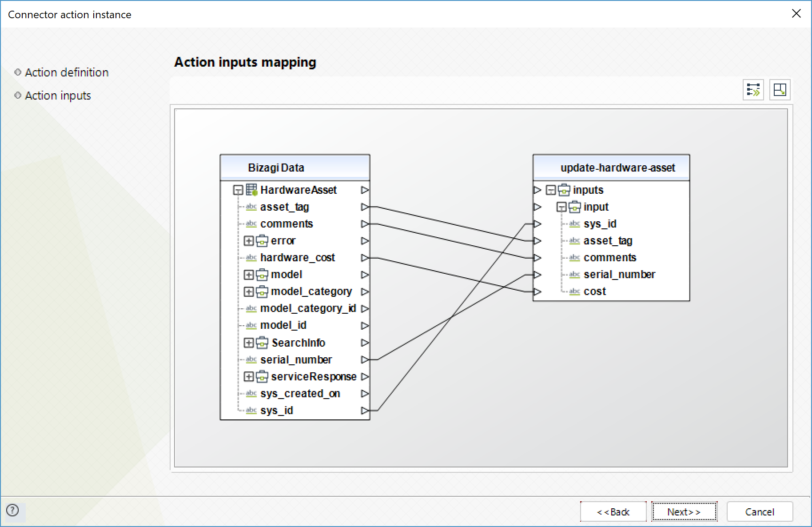Click the Back button
812x527 pixels.
click(613, 511)
